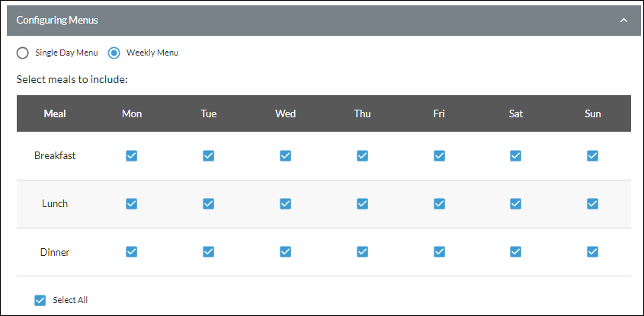Uncheck Breakfast for Fri
This screenshot has width=644, height=316.
pyautogui.click(x=439, y=156)
